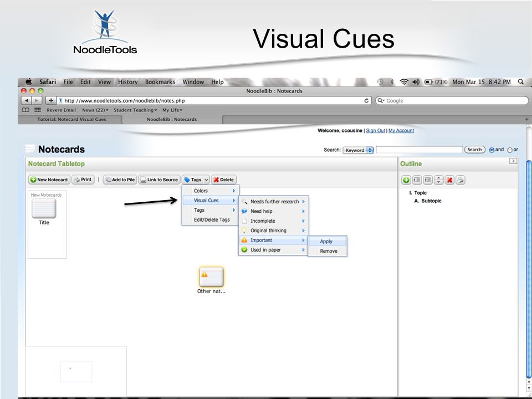Click the Tags toolbar button
The image size is (532, 399).
pyautogui.click(x=192, y=180)
